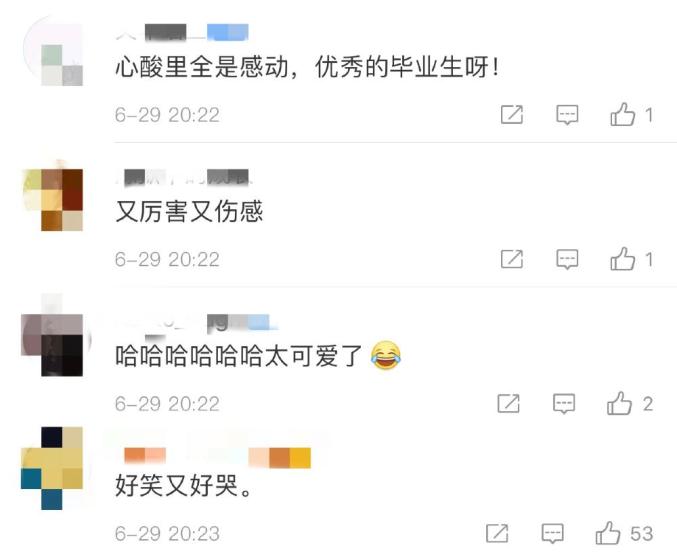Repost the comment '心酸里全是感动'
The image size is (677, 552).
(512, 114)
